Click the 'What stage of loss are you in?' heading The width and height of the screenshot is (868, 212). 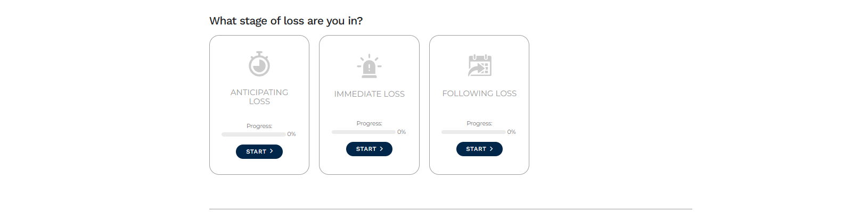coord(286,21)
